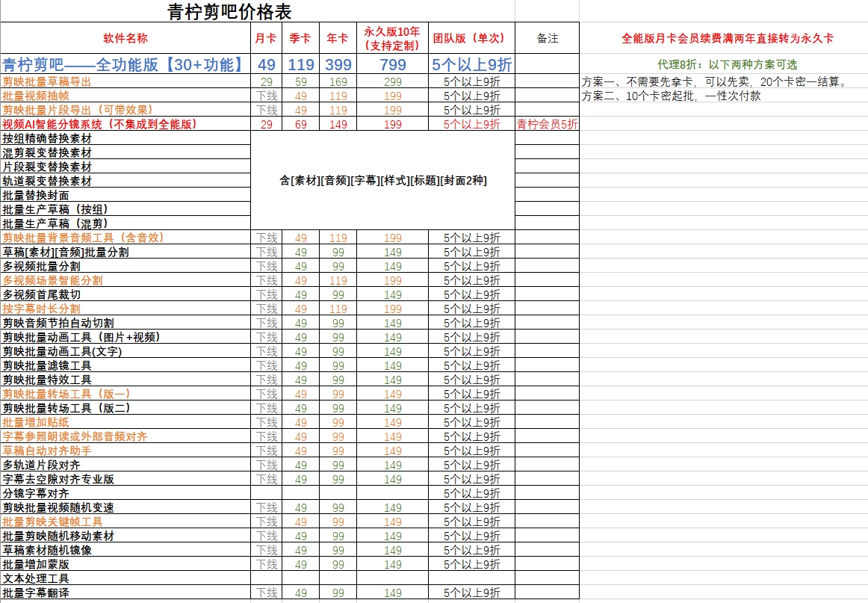The width and height of the screenshot is (868, 603).
Task: Click the 方案一 agent plan text
Action: point(715,82)
